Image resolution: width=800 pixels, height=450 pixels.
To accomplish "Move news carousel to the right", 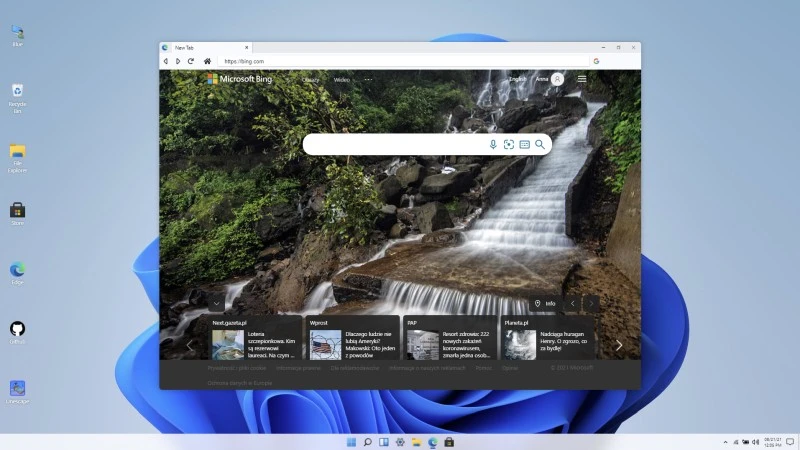I will [619, 345].
